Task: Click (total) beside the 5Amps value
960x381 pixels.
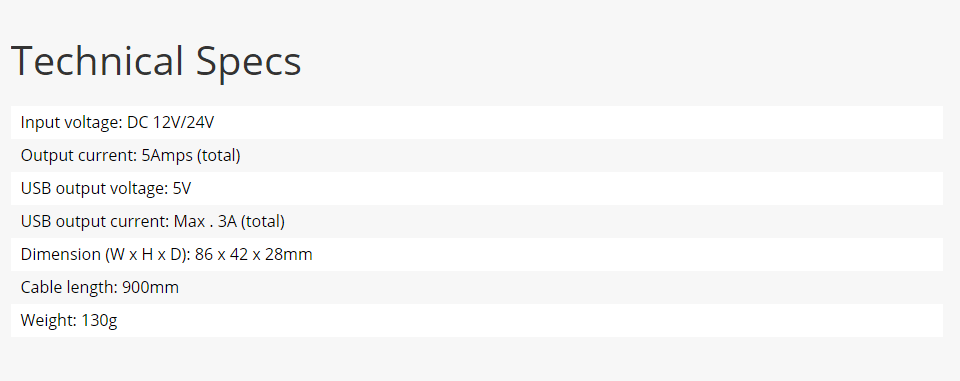Action: (x=219, y=156)
